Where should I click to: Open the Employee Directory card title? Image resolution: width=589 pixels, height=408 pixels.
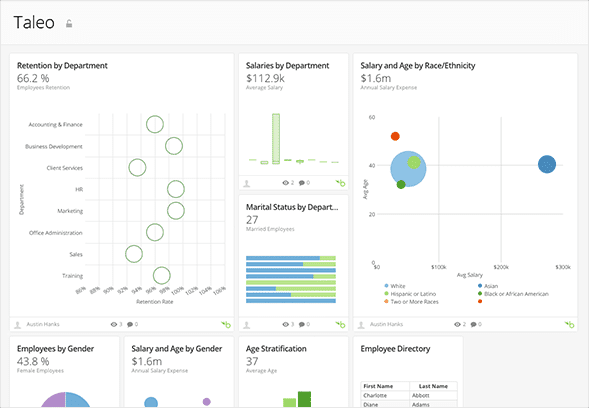click(x=395, y=349)
